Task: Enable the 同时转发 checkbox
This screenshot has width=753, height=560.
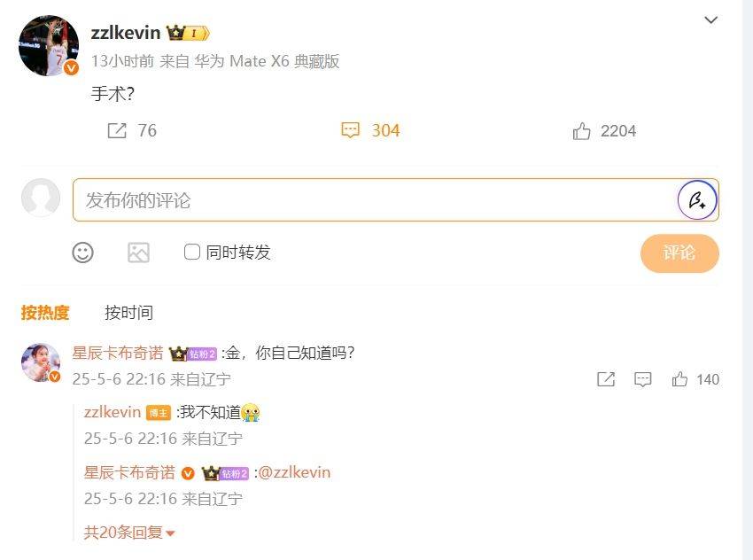Action: coord(191,252)
